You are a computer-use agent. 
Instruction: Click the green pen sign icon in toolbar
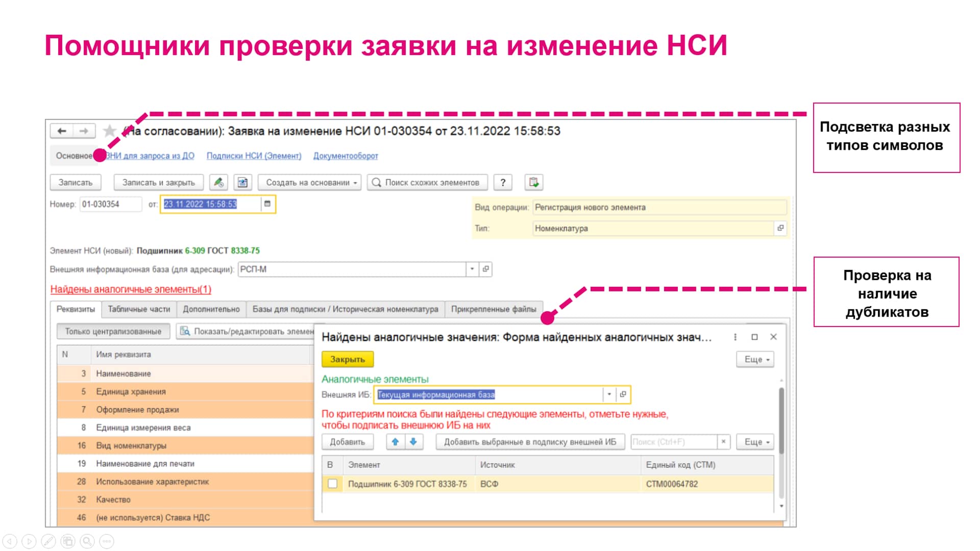pyautogui.click(x=219, y=182)
